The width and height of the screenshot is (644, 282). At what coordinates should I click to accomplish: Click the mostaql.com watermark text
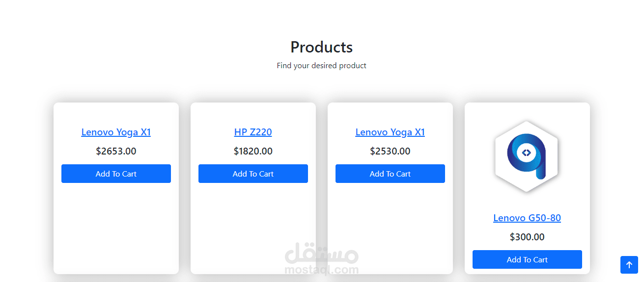point(321,270)
